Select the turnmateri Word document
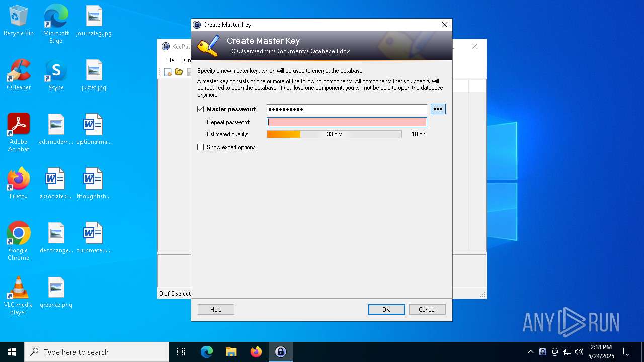This screenshot has width=644, height=362. tap(94, 238)
